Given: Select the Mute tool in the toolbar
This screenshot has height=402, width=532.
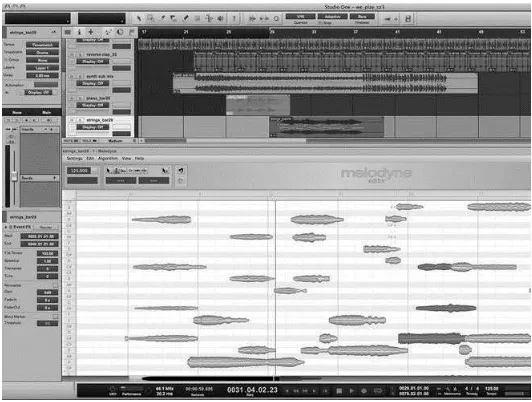Looking at the screenshot, I should (x=197, y=18).
